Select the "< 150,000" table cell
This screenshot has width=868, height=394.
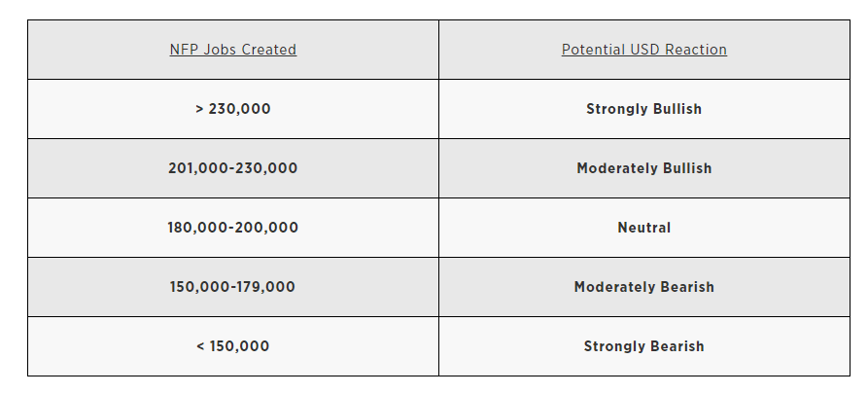point(232,346)
